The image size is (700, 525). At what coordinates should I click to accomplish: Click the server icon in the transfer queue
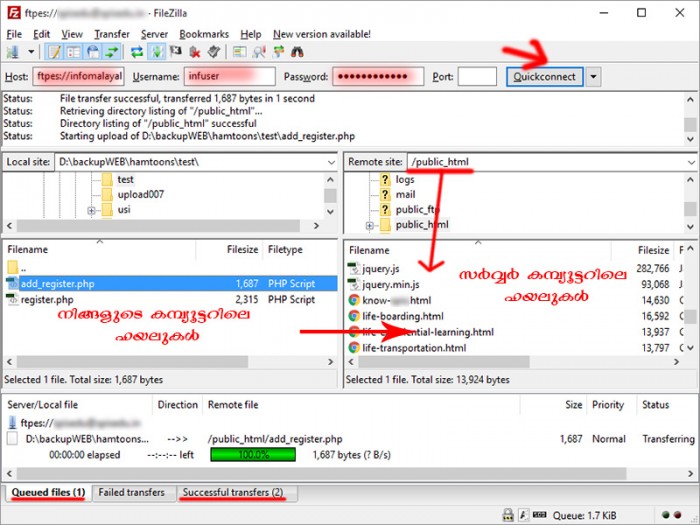pos(12,423)
